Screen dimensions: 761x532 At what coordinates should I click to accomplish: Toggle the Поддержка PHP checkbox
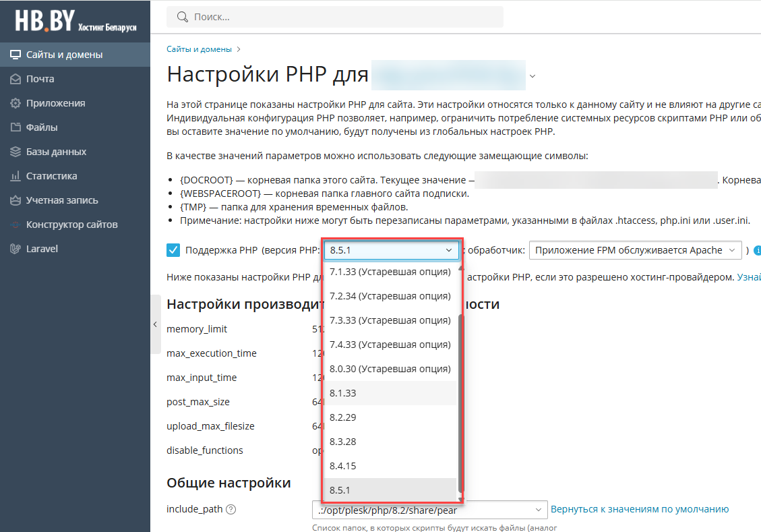point(173,250)
